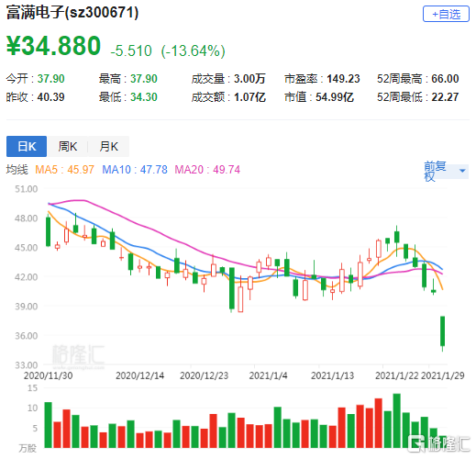Viewport: 476px width, 459px height.
Task: Switch to 周K weekly chart tab
Action: click(68, 146)
